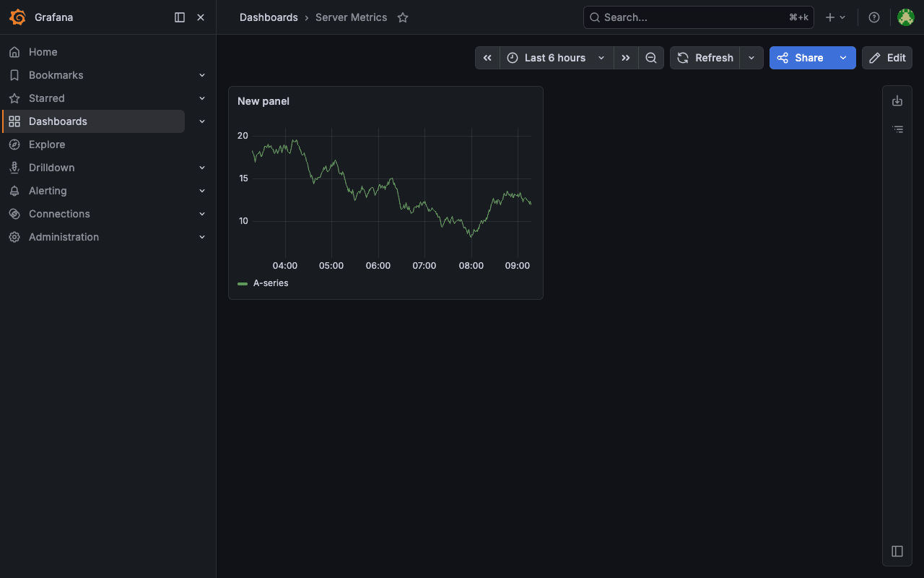This screenshot has height=578, width=924.
Task: Click the New panel title
Action: click(x=263, y=101)
